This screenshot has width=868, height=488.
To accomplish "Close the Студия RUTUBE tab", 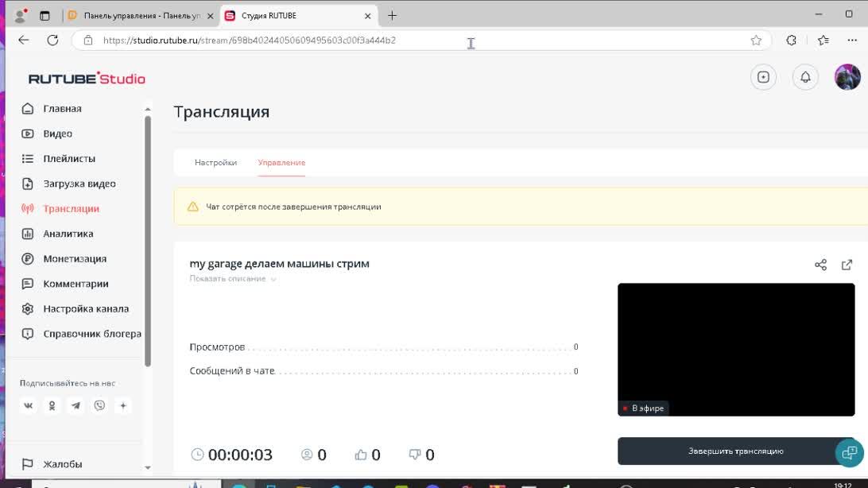I will pyautogui.click(x=367, y=16).
